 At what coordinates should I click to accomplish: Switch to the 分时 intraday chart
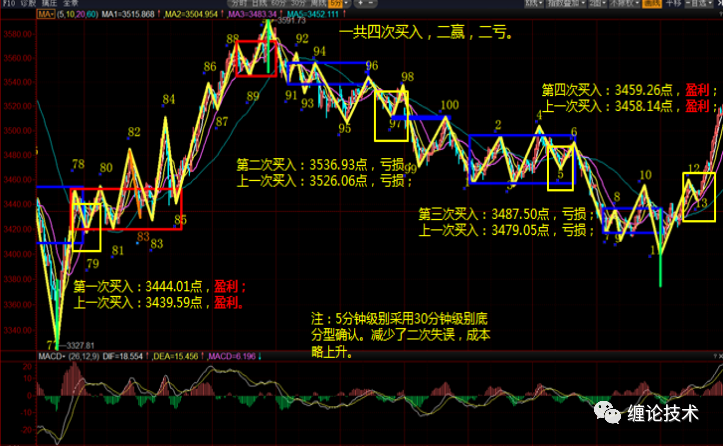click(239, 3)
